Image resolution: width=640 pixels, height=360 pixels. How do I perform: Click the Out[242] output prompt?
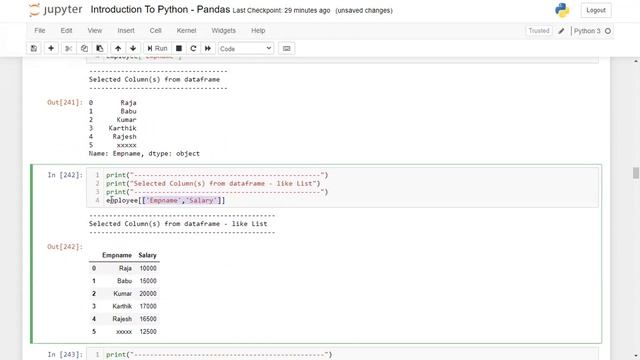click(65, 247)
